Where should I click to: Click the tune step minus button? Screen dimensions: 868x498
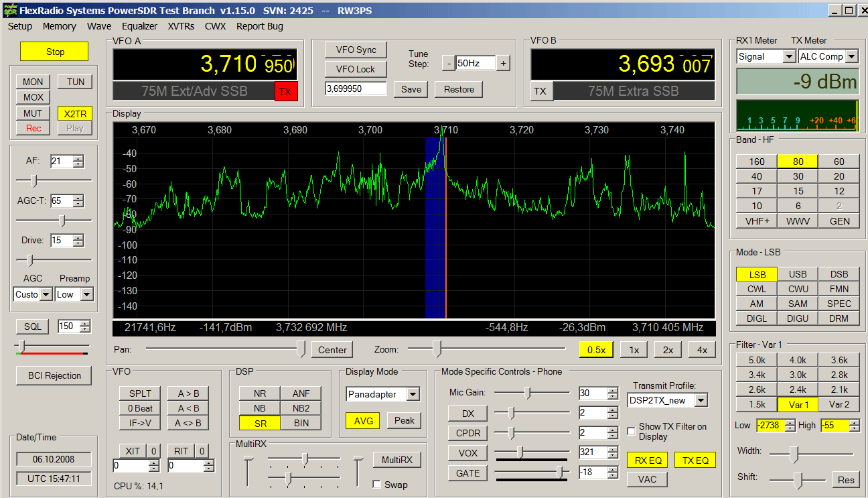pos(448,64)
